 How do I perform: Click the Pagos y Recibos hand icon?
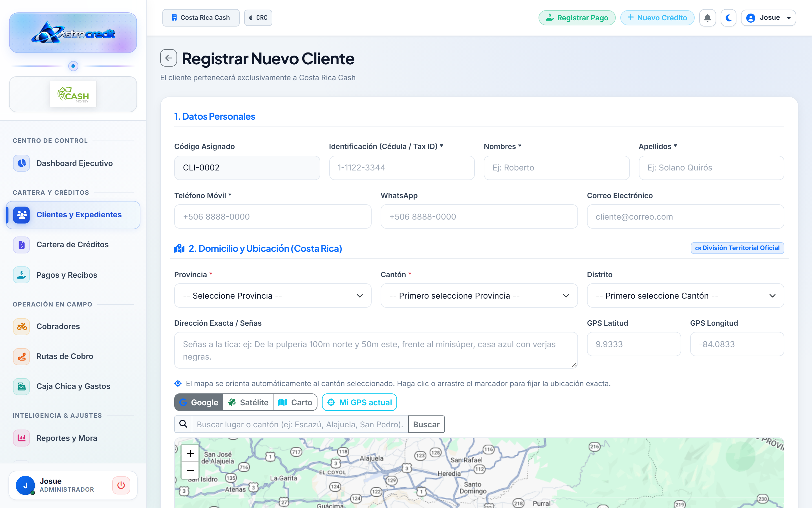pos(21,275)
